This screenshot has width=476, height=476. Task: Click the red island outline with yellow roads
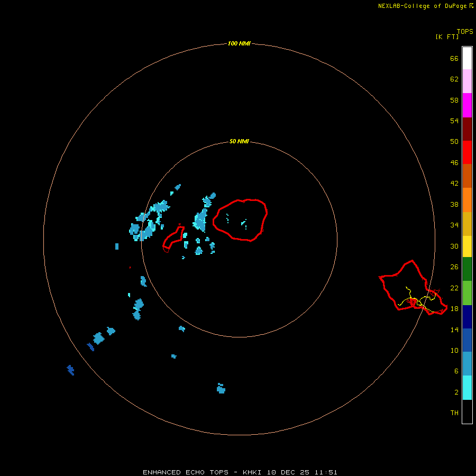413,288
